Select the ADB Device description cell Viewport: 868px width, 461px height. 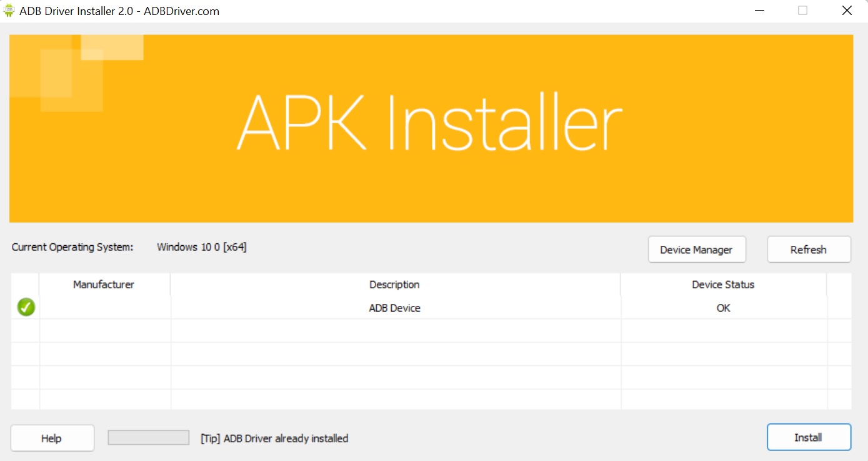395,308
